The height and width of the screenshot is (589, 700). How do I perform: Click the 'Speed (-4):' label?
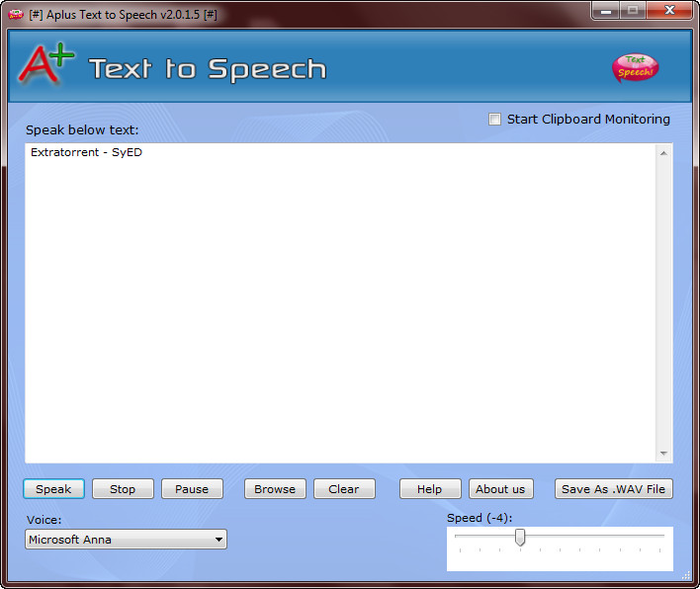tap(480, 518)
